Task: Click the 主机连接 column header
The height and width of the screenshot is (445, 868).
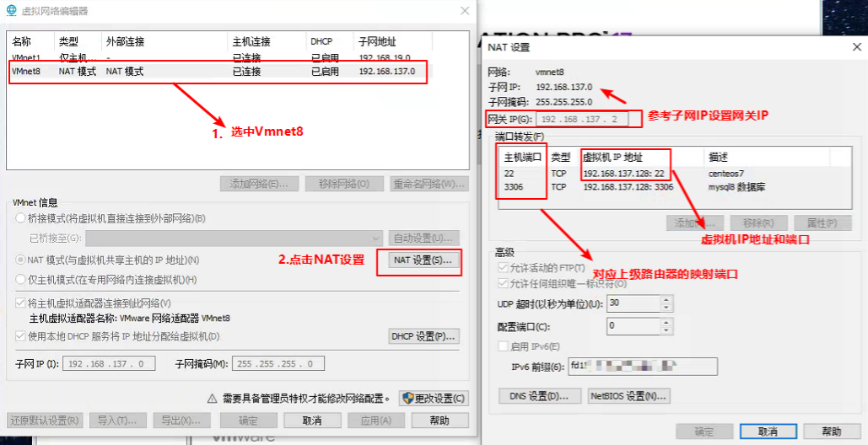Action: [251, 42]
